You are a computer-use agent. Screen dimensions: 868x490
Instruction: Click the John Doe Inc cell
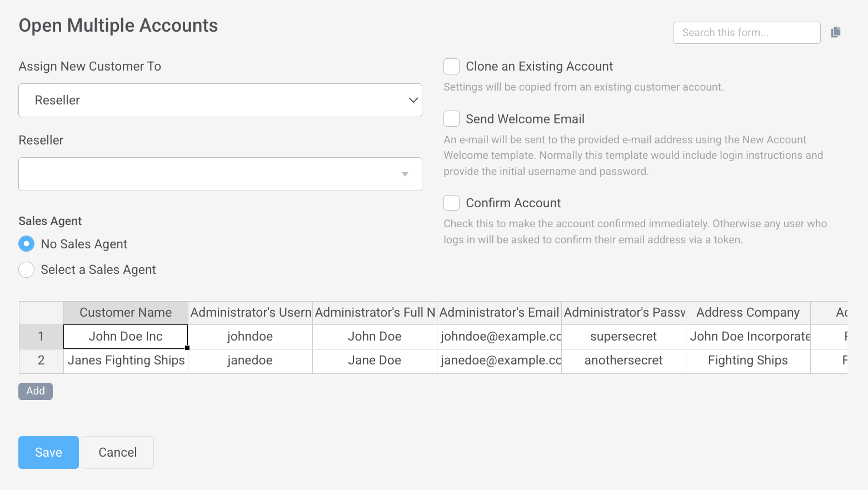coord(126,337)
